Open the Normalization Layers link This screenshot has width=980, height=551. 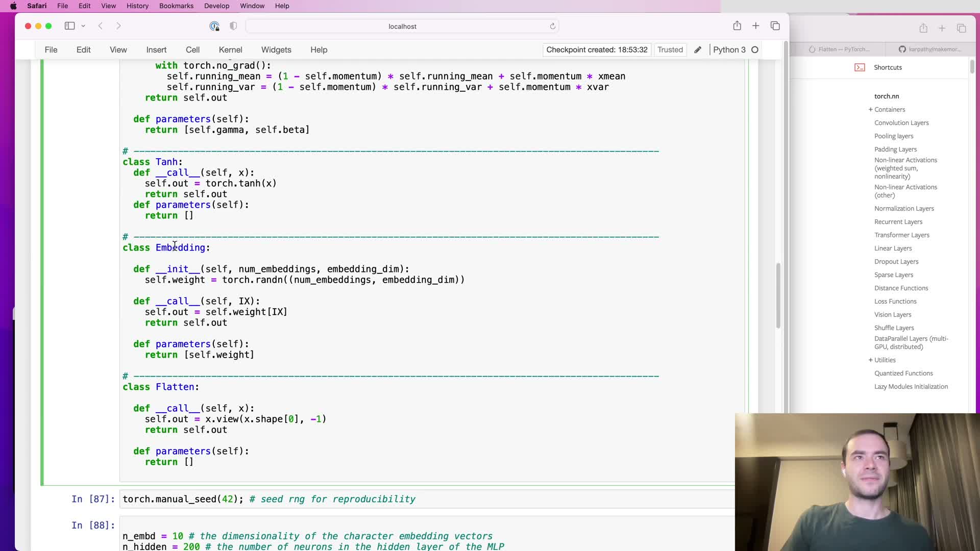[x=904, y=209]
